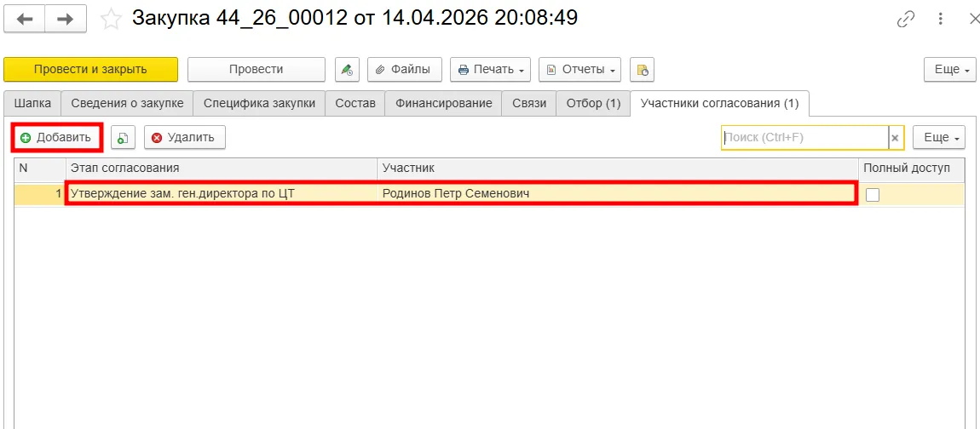The width and height of the screenshot is (980, 429).
Task: Click the Добавить button
Action: (x=56, y=137)
